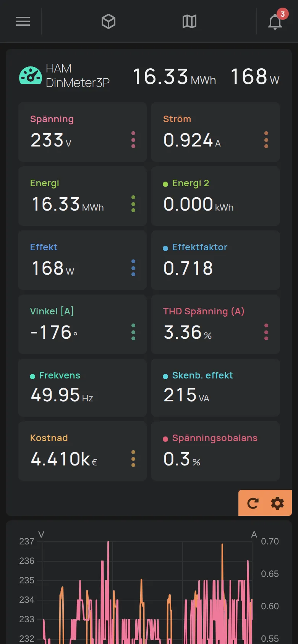This screenshot has width=298, height=644.
Task: Open Effekt three-dot options menu
Action: 133,268
